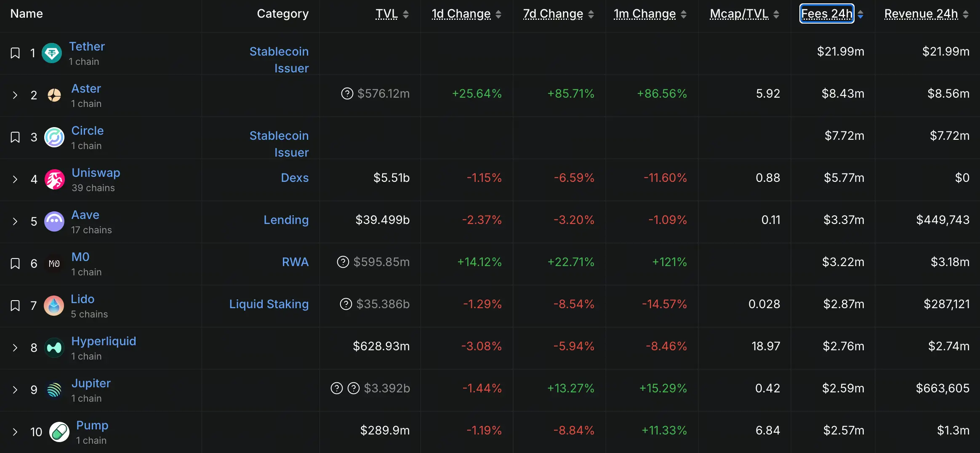Open the Circle protocol link

pyautogui.click(x=88, y=131)
